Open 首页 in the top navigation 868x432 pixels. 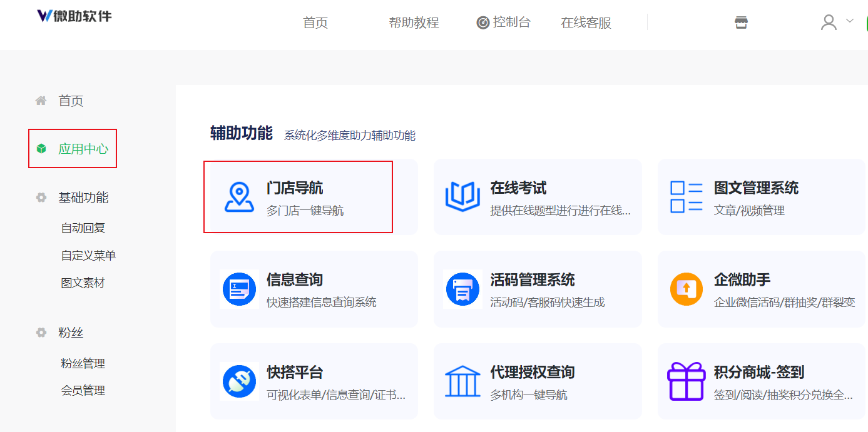[x=315, y=23]
